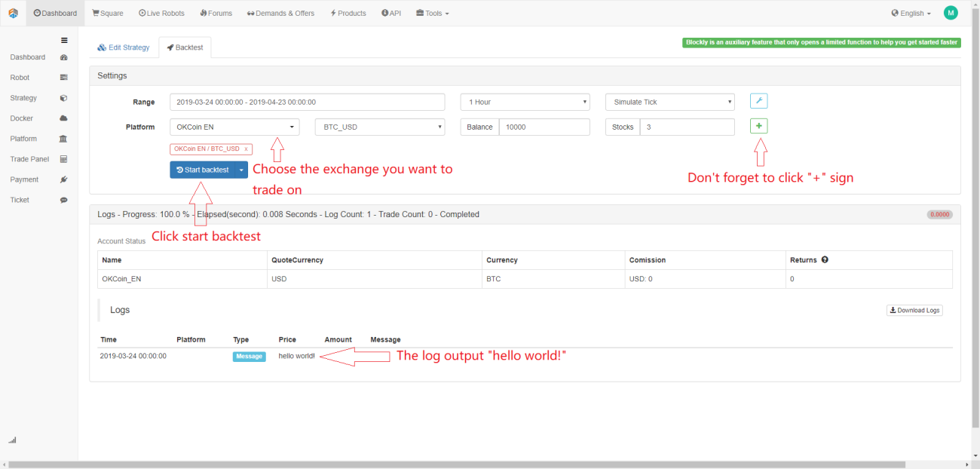Screen dimensions: 980x469
Task: Click the date Range input field
Action: [x=308, y=102]
